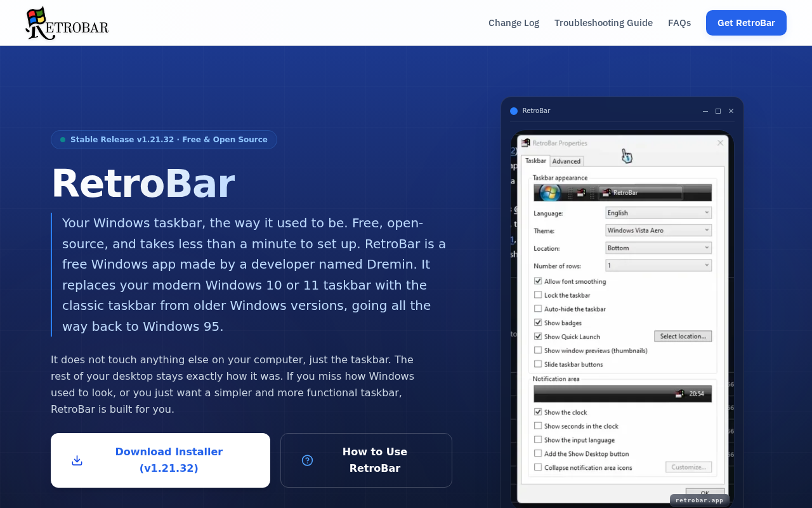Enable Add the Show Desktop button
The width and height of the screenshot is (812, 508).
click(538, 454)
